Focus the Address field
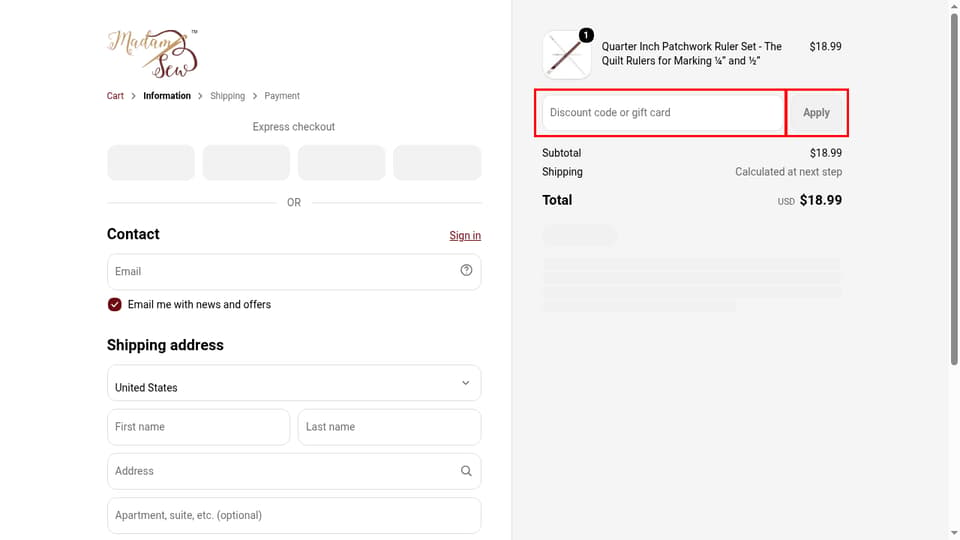Screen dimensions: 960x540 294,471
